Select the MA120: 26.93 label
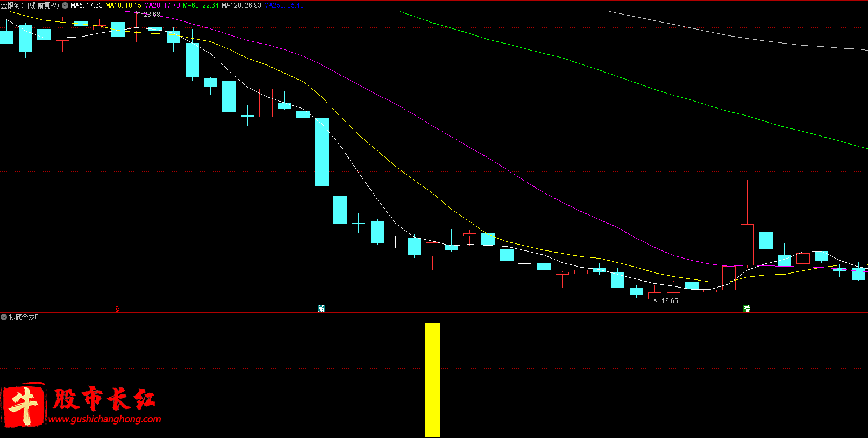The image size is (868, 438). click(241, 5)
